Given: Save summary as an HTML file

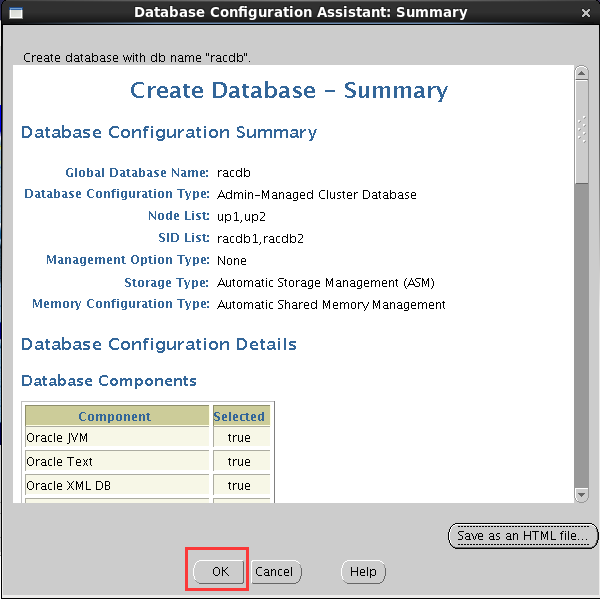Looking at the screenshot, I should point(523,535).
